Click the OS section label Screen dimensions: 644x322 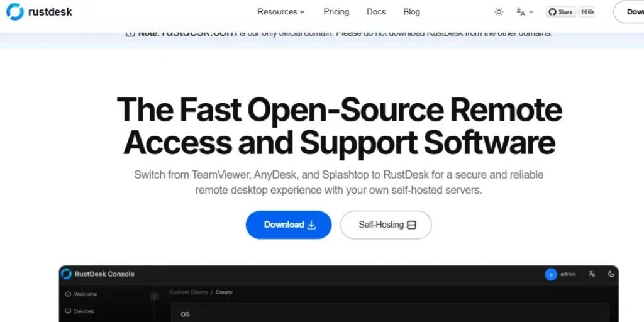pyautogui.click(x=186, y=314)
